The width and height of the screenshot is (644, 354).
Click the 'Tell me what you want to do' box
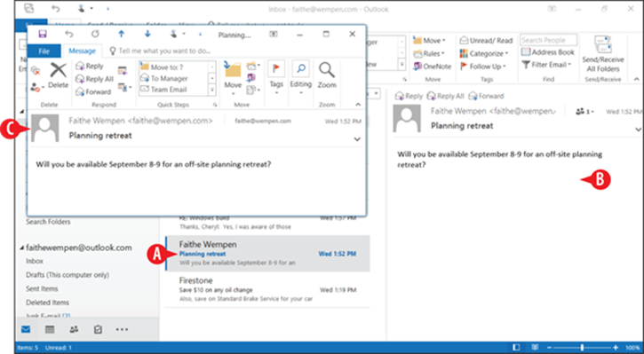point(160,51)
